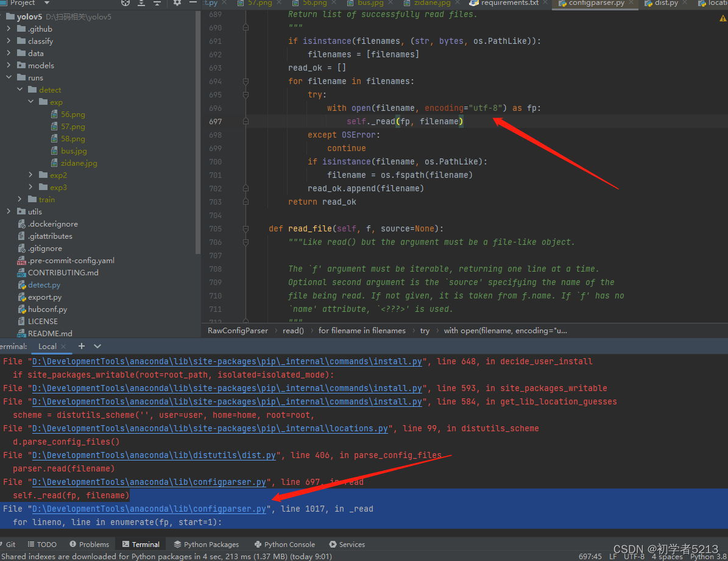This screenshot has width=728, height=561.
Task: Click RawConfigParser in the breadcrumb bar
Action: pos(238,331)
